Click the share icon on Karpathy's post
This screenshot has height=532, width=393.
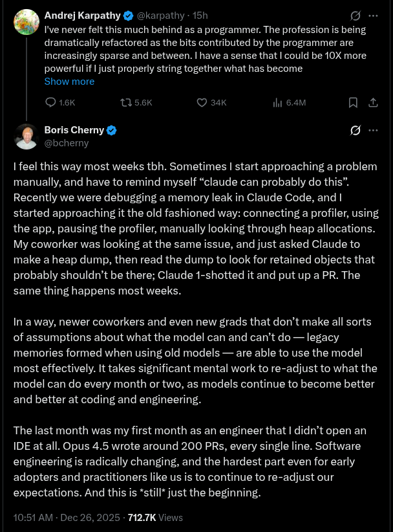tap(373, 102)
